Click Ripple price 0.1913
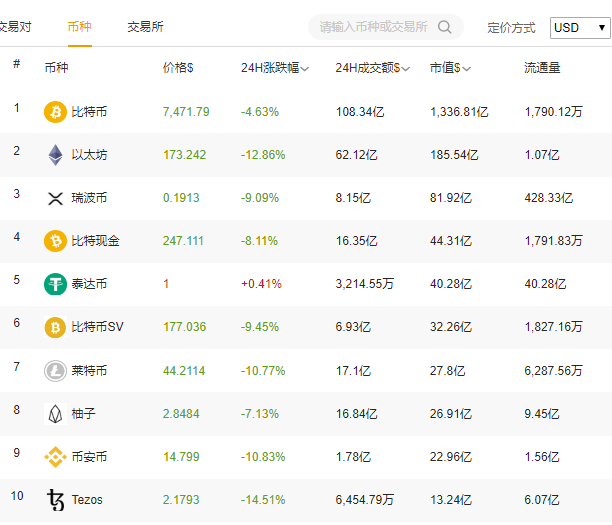 pos(181,198)
